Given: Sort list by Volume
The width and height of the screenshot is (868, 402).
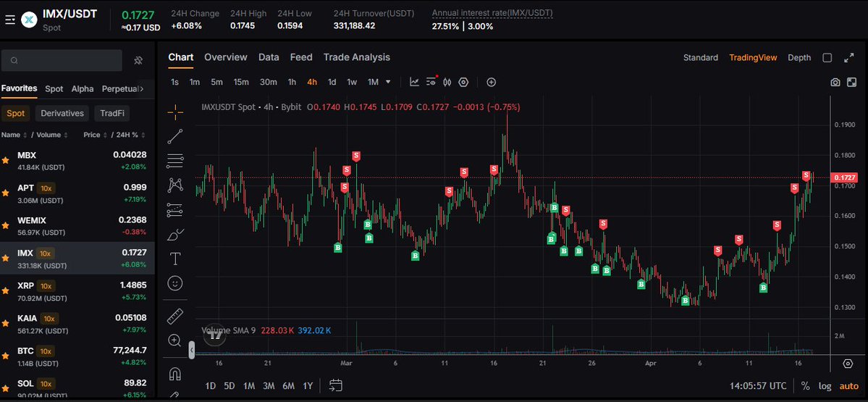Looking at the screenshot, I should pyautogui.click(x=53, y=135).
